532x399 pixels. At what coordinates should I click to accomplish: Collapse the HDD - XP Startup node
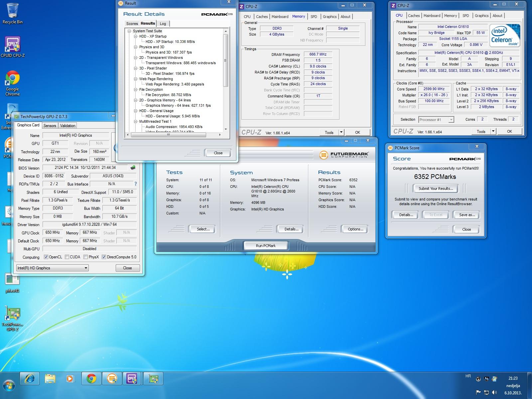[136, 36]
